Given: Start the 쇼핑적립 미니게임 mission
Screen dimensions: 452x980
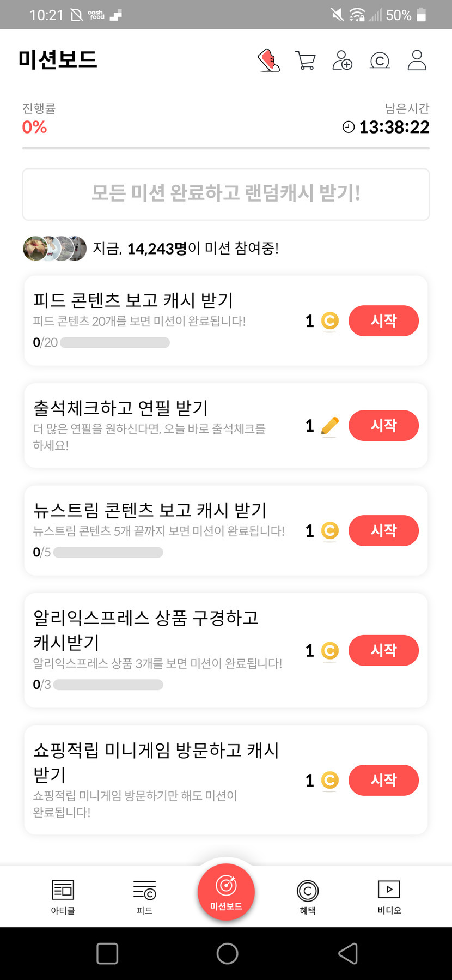Looking at the screenshot, I should pyautogui.click(x=383, y=780).
